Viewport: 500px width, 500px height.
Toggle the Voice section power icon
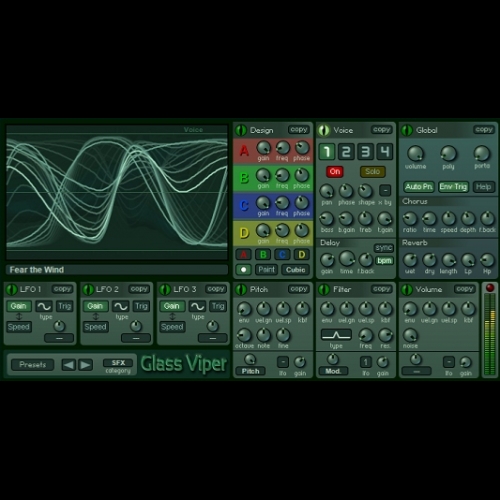coord(324,130)
